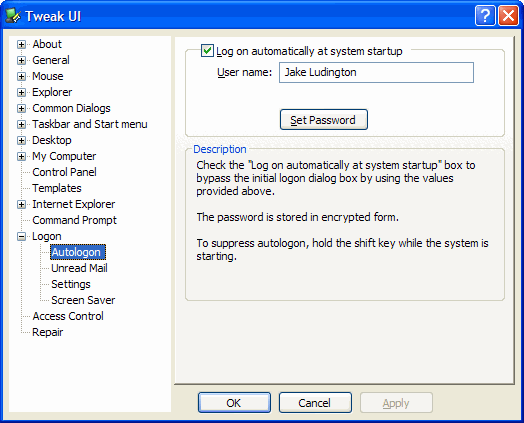
Task: Expand Taskbar and Start menu node
Action: click(21, 124)
